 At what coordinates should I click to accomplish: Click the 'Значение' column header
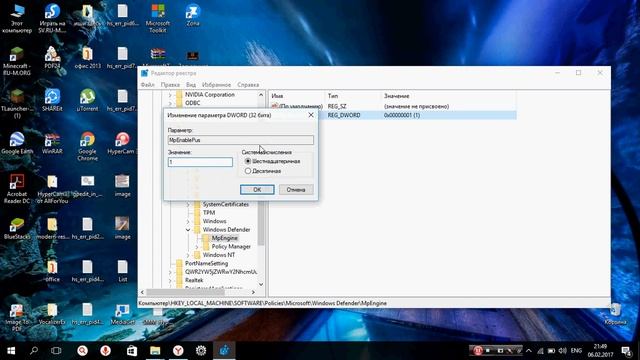[x=448, y=96]
